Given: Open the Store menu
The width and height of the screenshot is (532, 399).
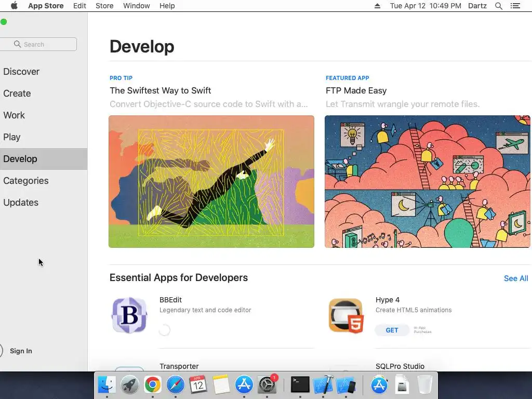Looking at the screenshot, I should [104, 6].
